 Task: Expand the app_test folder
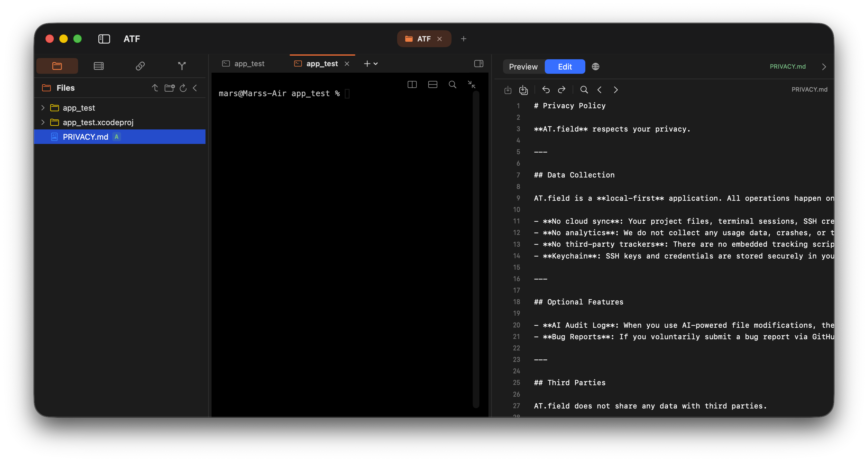[x=43, y=108]
